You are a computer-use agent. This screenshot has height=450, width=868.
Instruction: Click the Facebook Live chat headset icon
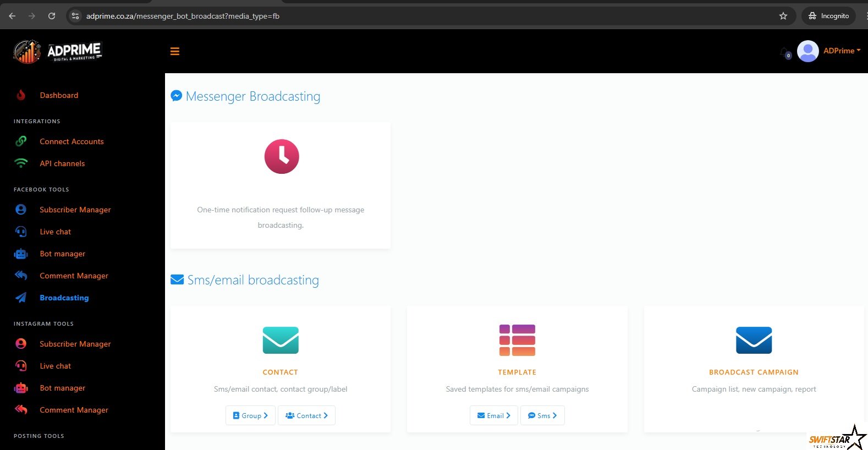coord(21,232)
